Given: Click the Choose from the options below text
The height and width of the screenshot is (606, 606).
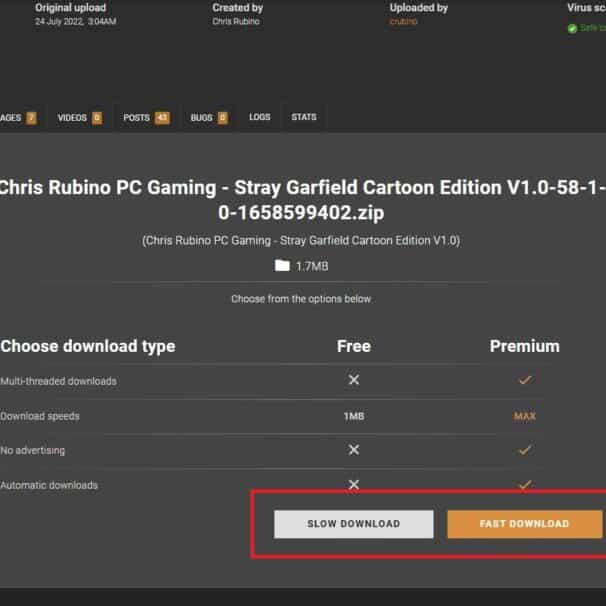Looking at the screenshot, I should tap(301, 299).
